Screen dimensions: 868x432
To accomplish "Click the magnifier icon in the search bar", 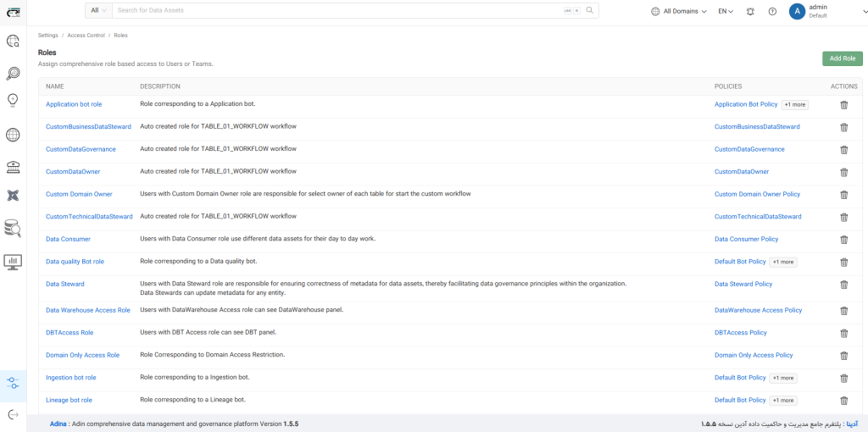I will 590,10.
